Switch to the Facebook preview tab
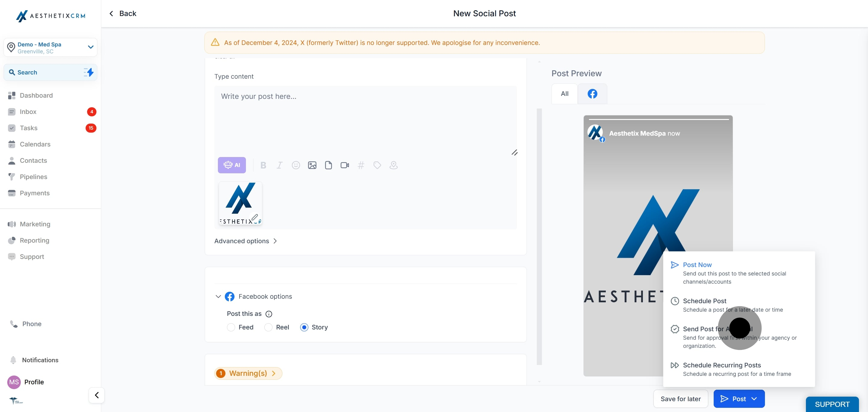868x412 pixels. tap(592, 94)
